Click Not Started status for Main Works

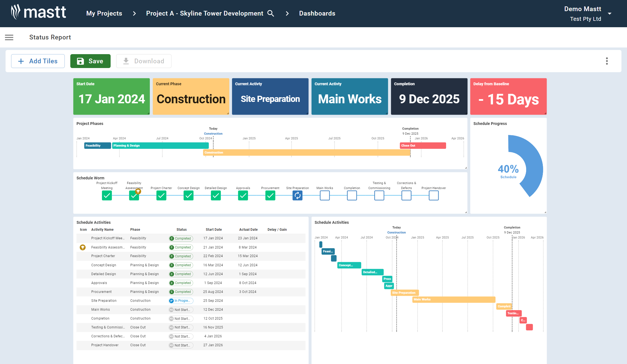pos(181,310)
